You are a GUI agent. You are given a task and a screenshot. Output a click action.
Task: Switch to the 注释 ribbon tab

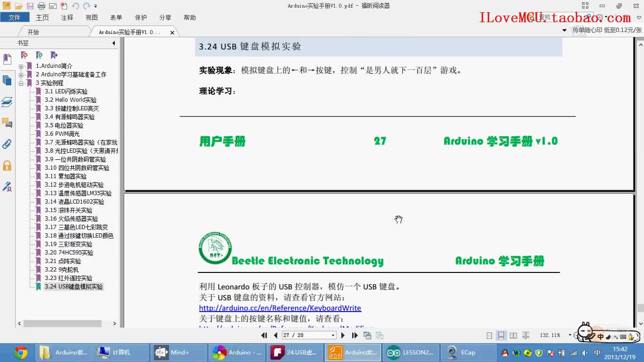[67, 17]
